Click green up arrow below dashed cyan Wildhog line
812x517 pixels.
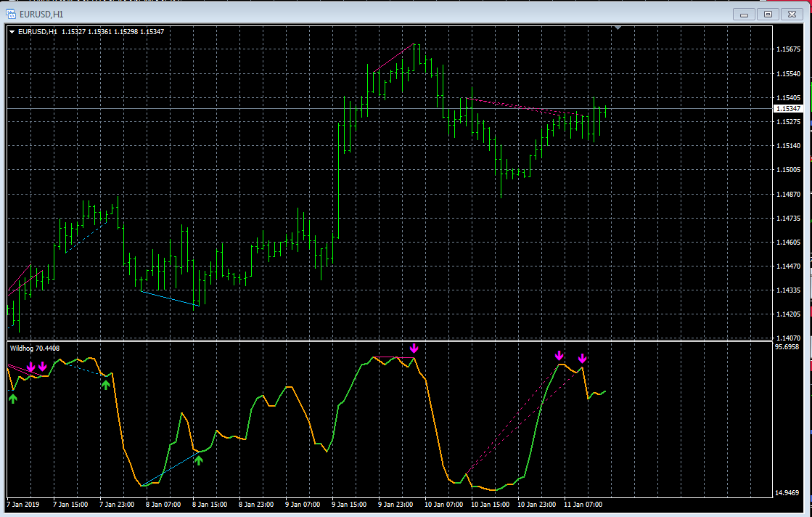[x=106, y=384]
